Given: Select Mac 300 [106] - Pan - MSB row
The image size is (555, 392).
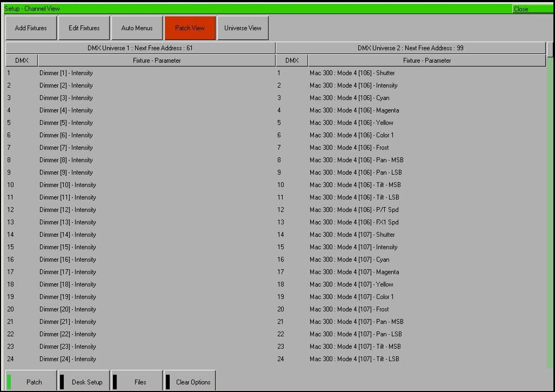Looking at the screenshot, I should [x=411, y=160].
